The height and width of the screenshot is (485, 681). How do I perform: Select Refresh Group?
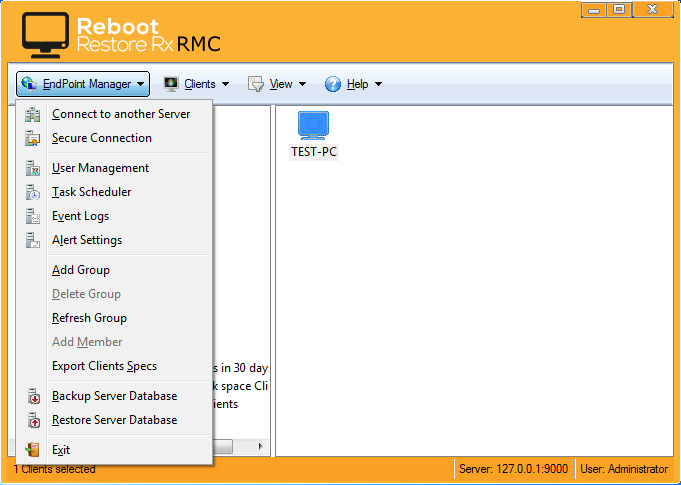pos(114,318)
